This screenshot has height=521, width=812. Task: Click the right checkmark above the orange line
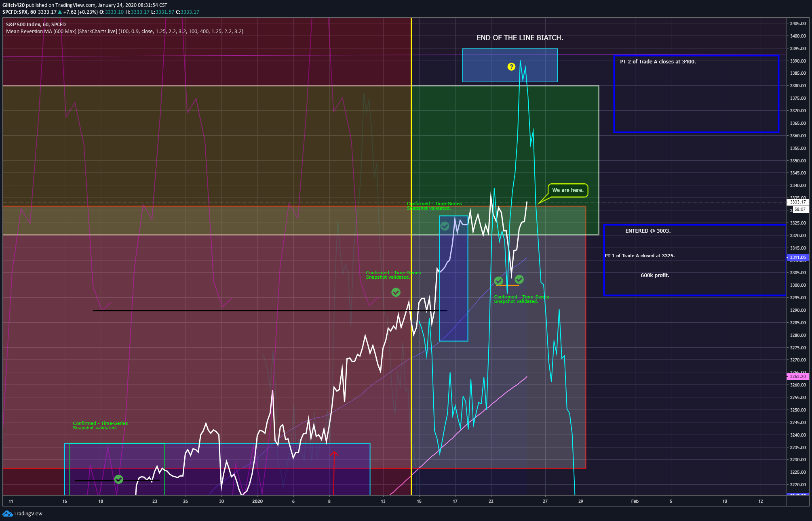tap(519, 279)
